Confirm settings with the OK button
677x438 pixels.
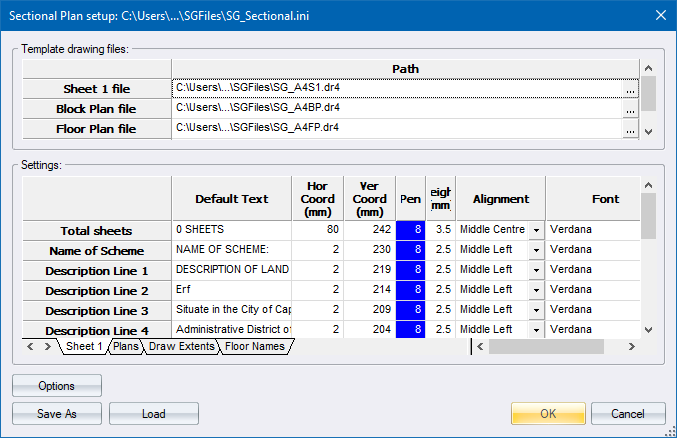pos(547,413)
